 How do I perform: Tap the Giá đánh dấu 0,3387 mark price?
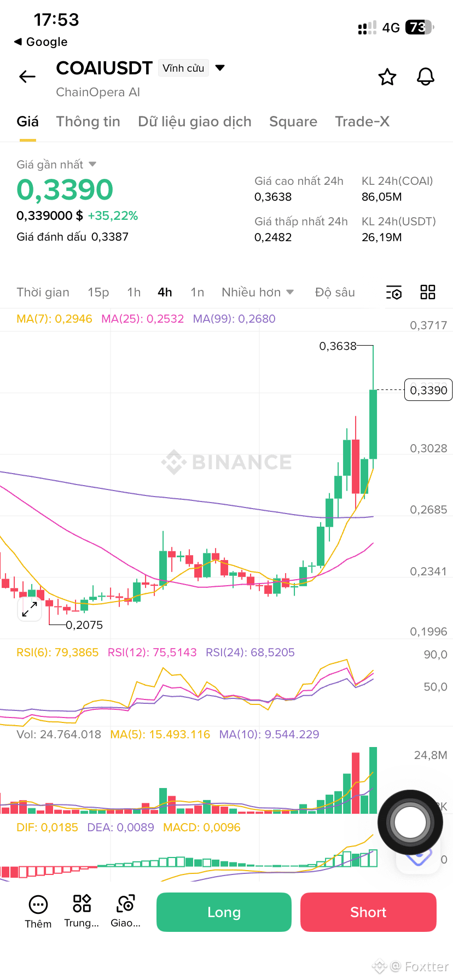coord(72,237)
